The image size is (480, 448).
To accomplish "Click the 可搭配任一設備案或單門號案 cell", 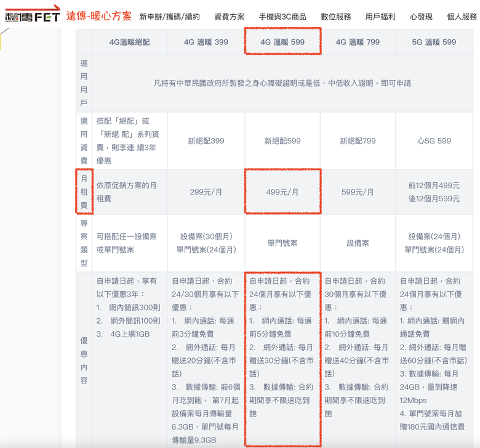I will coord(129,243).
